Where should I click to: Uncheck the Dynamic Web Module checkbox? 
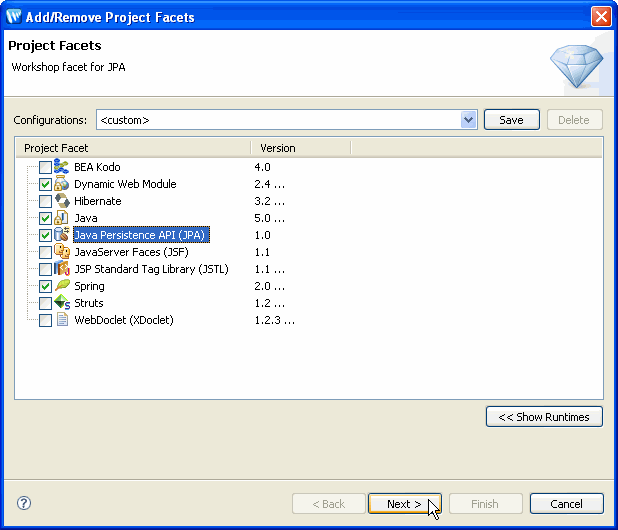[45, 184]
